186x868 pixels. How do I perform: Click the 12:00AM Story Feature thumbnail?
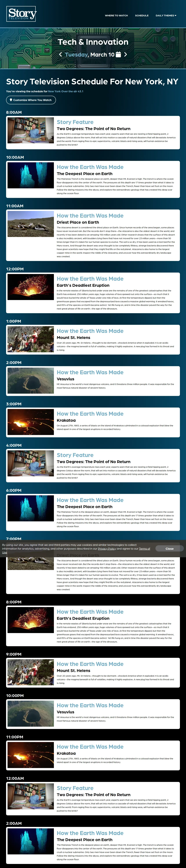[31, 796]
